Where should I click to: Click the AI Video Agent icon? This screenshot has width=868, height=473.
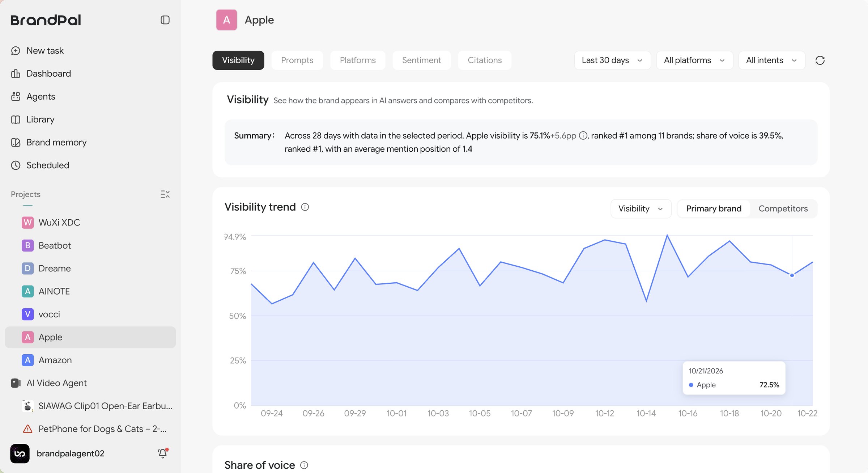click(16, 383)
